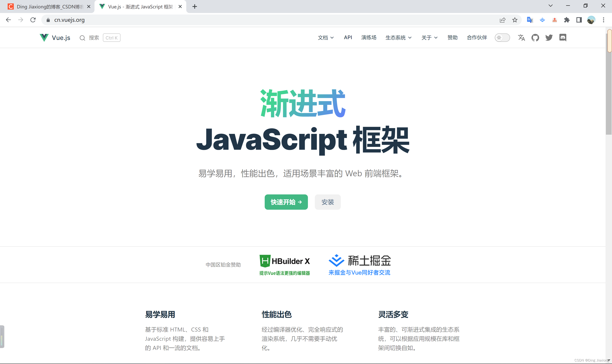Open the Vue GitHub repository icon
Screen dimensions: 612x364
[x=535, y=38]
